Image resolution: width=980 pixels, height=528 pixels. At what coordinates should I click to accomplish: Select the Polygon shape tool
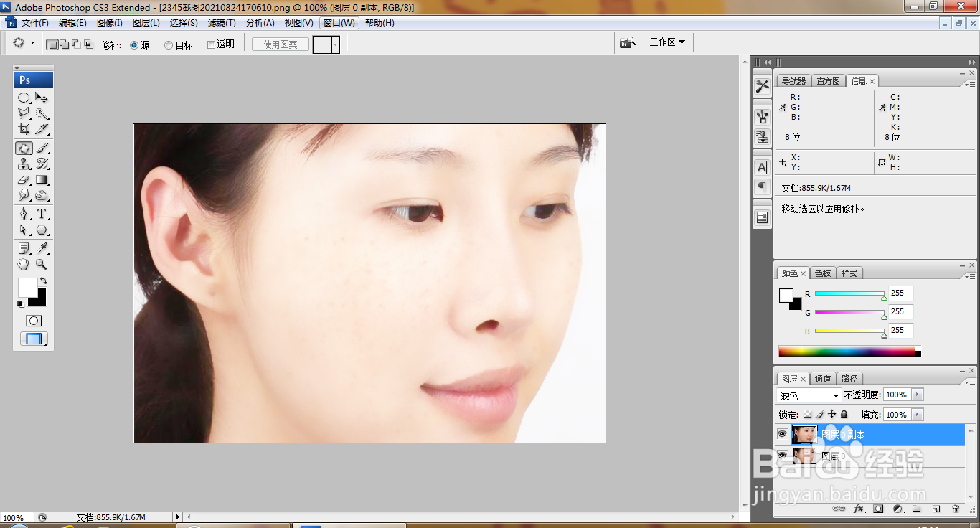click(x=42, y=230)
